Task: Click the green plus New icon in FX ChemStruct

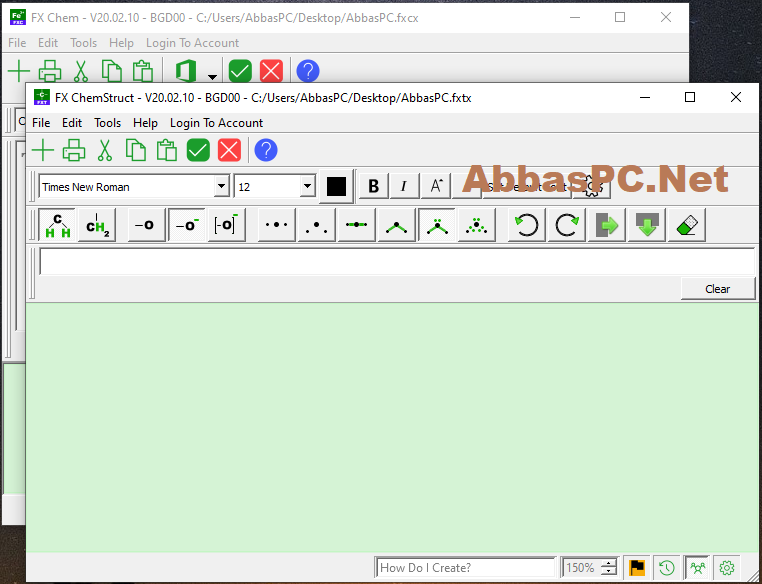Action: (43, 150)
